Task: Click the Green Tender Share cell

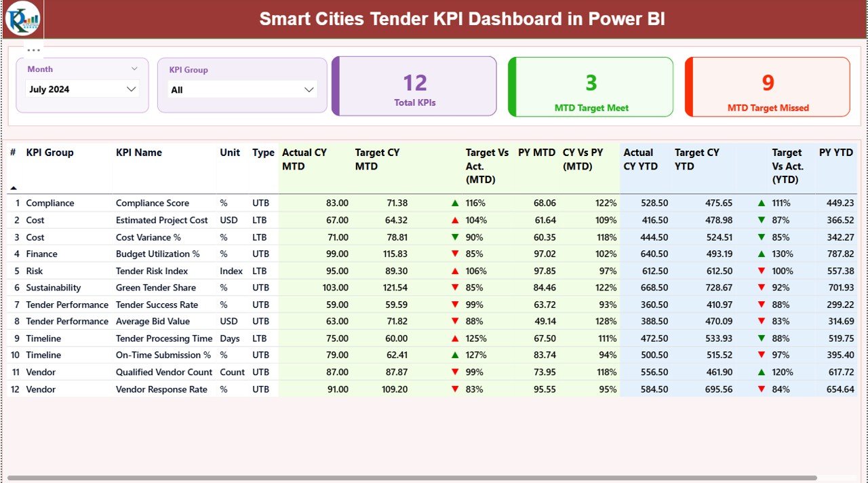Action: click(x=155, y=287)
